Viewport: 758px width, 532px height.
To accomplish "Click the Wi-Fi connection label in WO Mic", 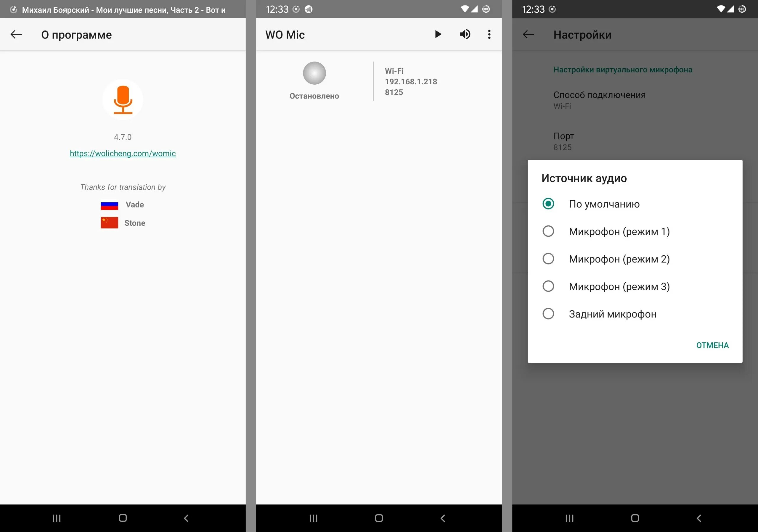I will pos(394,71).
